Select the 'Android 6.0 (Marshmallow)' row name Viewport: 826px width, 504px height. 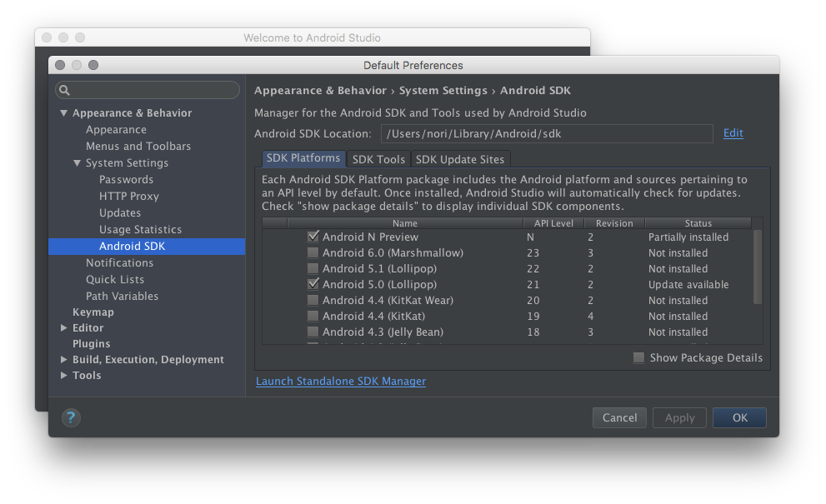tap(393, 252)
